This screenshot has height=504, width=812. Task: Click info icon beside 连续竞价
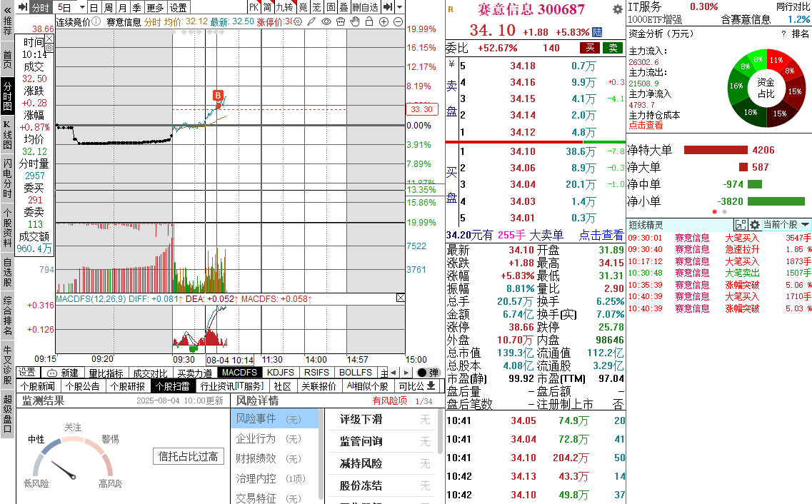tap(96, 21)
